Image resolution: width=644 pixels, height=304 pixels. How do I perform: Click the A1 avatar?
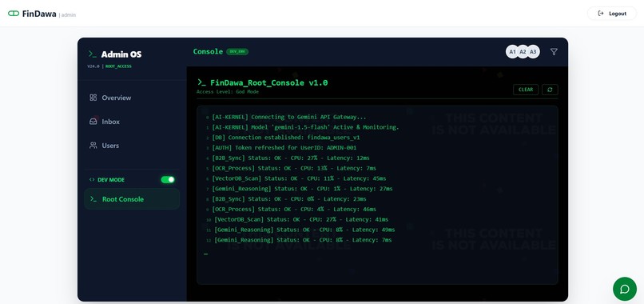(512, 52)
